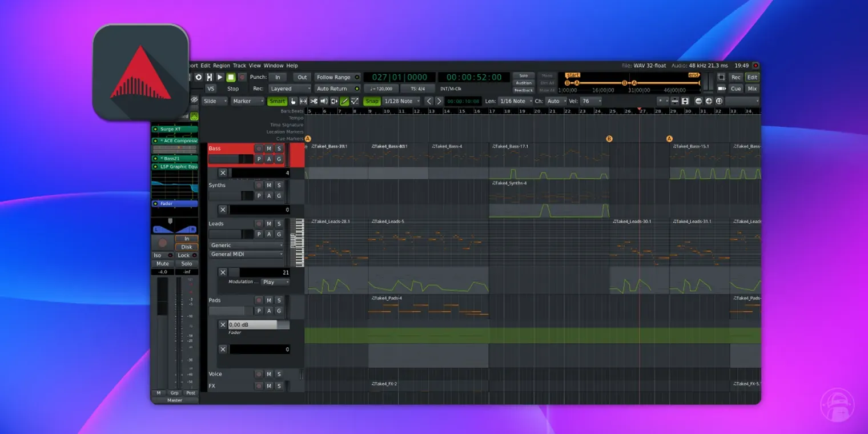Expand the General MIDI dropdown on Leads
This screenshot has height=434, width=868.
tap(247, 254)
